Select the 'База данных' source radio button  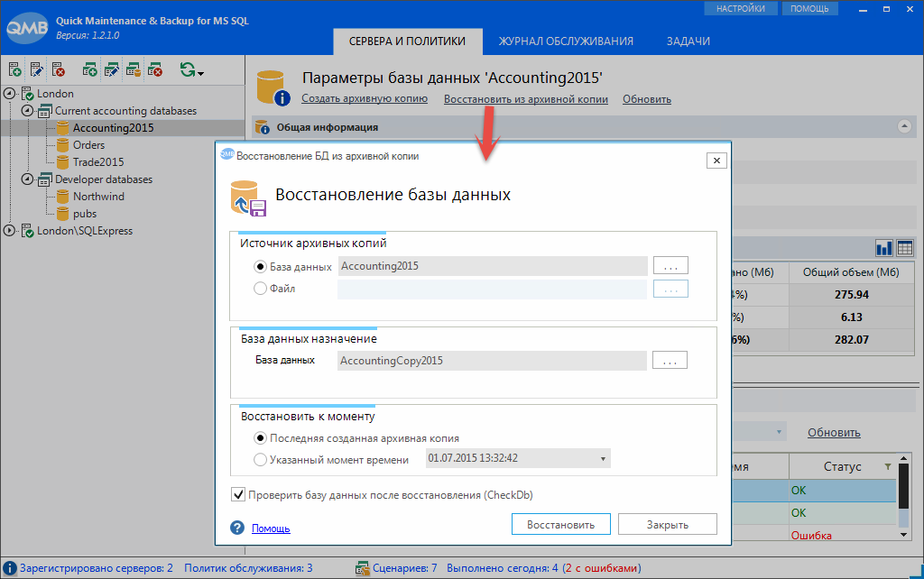(260, 267)
